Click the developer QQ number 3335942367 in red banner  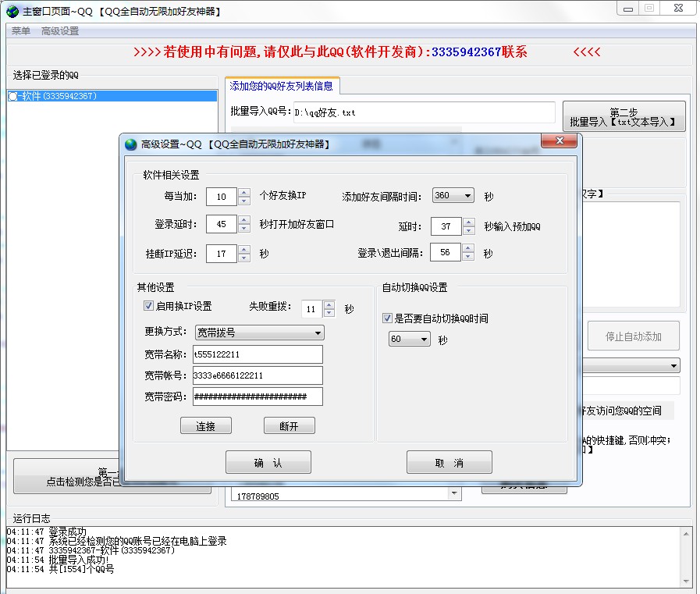(x=466, y=52)
